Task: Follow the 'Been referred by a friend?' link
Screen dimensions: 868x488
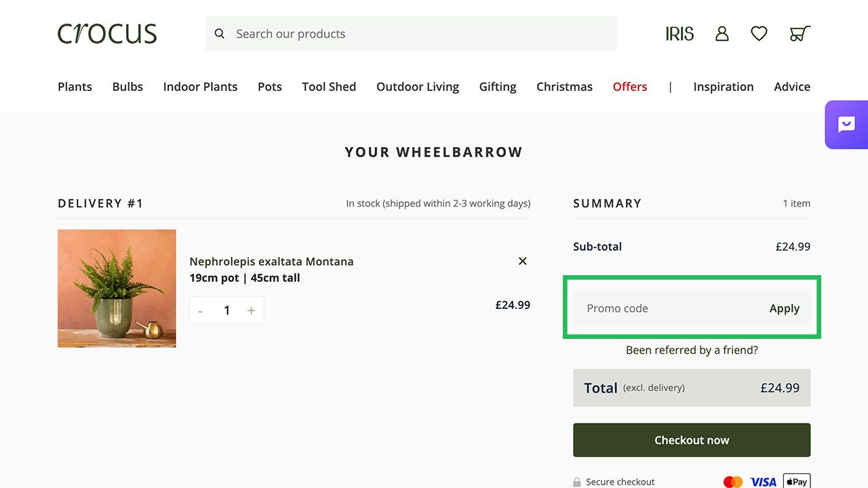Action: click(x=692, y=350)
